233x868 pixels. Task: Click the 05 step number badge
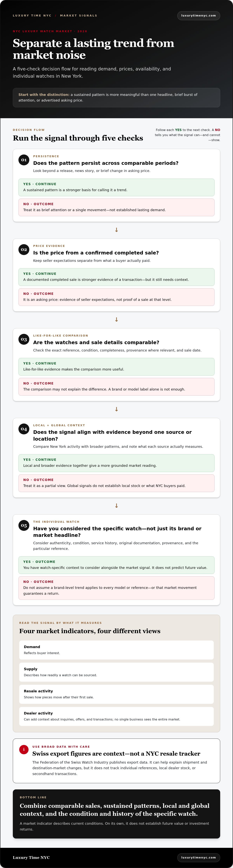click(24, 525)
